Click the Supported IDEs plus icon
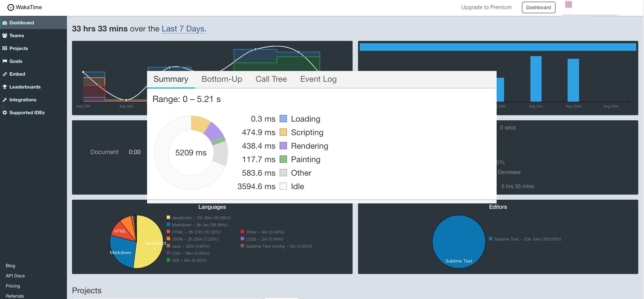The image size is (644, 299). pos(5,113)
